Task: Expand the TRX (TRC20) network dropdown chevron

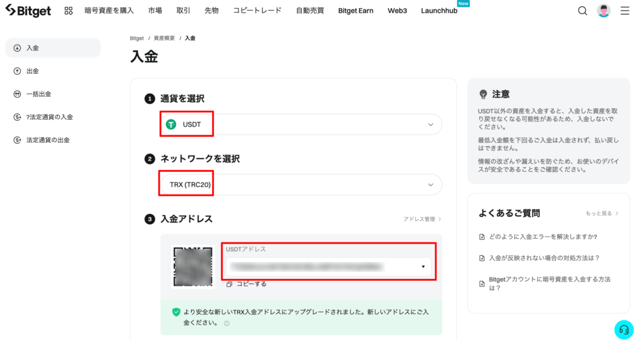Action: tap(430, 185)
